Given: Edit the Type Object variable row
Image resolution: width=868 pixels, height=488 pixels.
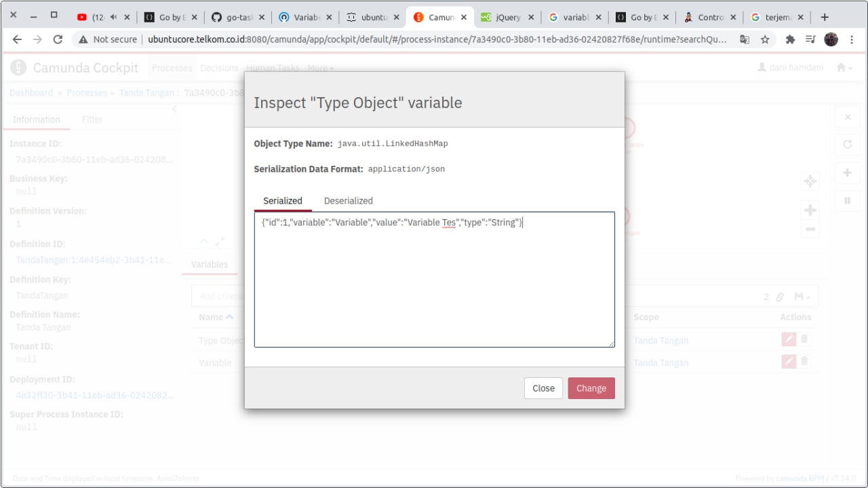Looking at the screenshot, I should (788, 339).
